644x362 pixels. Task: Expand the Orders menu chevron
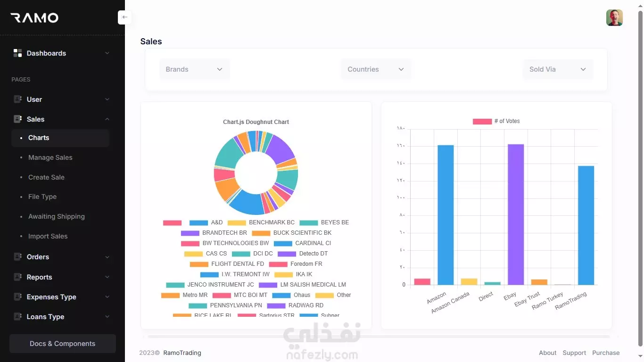point(107,257)
